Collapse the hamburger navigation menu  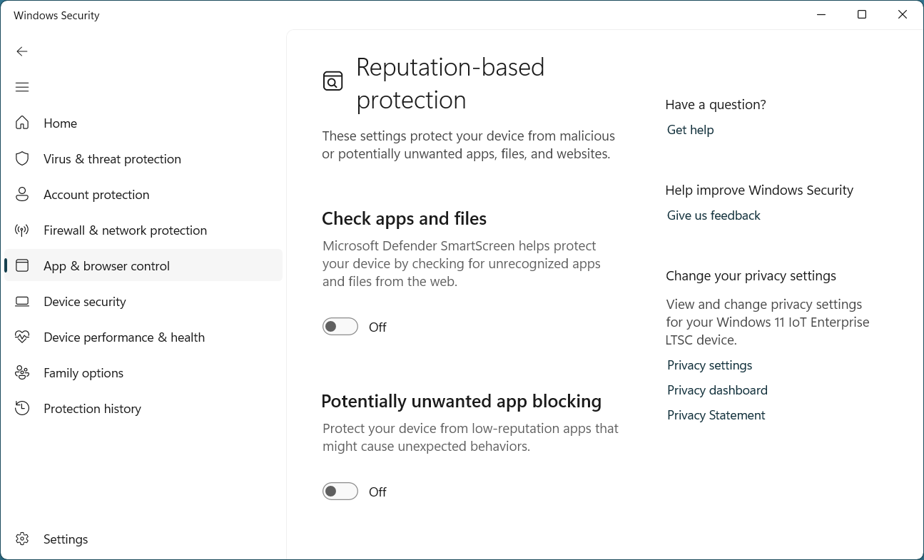22,87
